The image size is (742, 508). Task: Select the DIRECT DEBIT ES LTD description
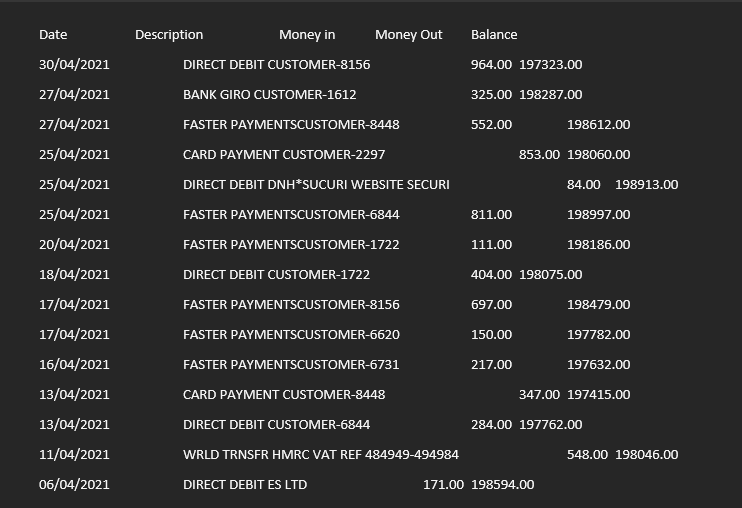(x=245, y=485)
